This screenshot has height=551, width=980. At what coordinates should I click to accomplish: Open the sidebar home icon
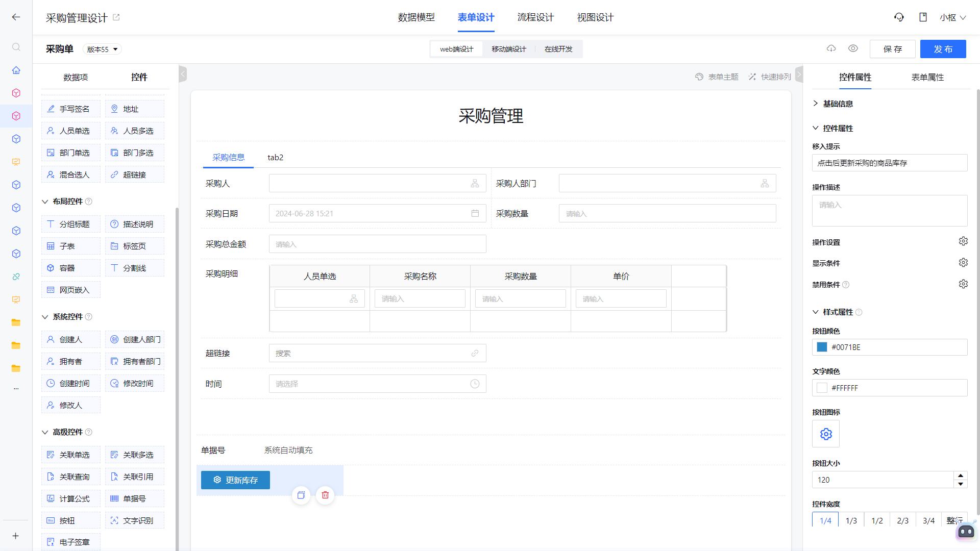16,70
